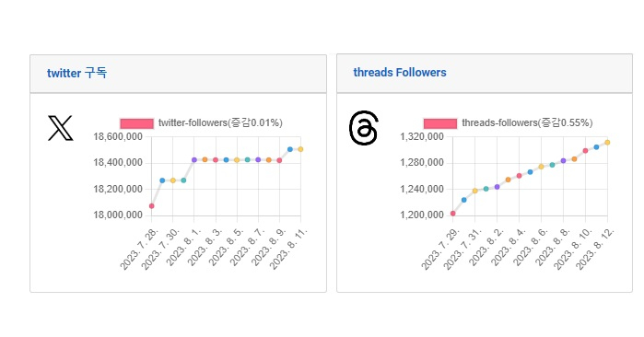Image resolution: width=644 pixels, height=337 pixels.
Task: Select the last yellow Threads data point at 2023. 8. 12.
Action: (x=607, y=143)
